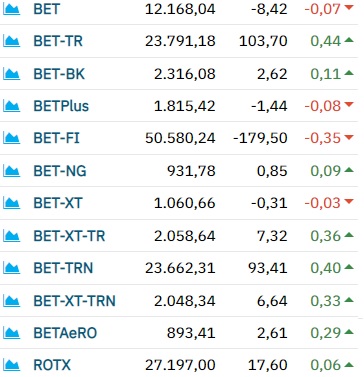
Task: Follow the BETAeRO index link
Action: [65, 333]
